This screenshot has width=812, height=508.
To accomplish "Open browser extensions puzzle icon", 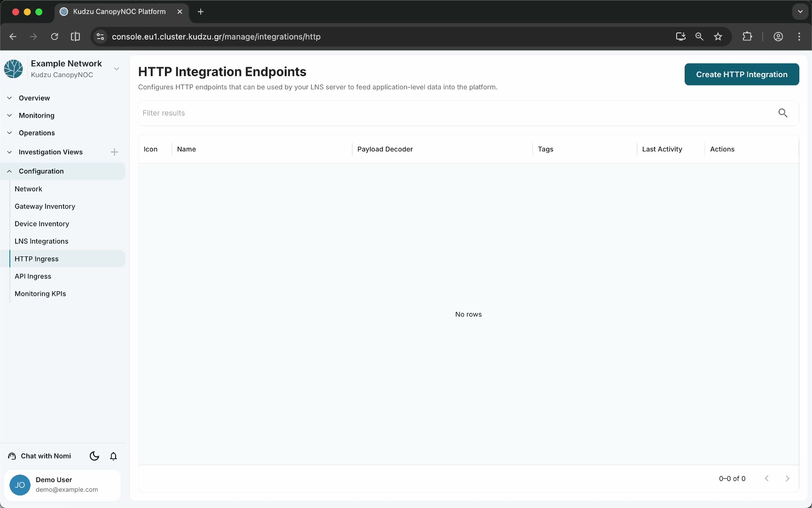I will pyautogui.click(x=747, y=37).
